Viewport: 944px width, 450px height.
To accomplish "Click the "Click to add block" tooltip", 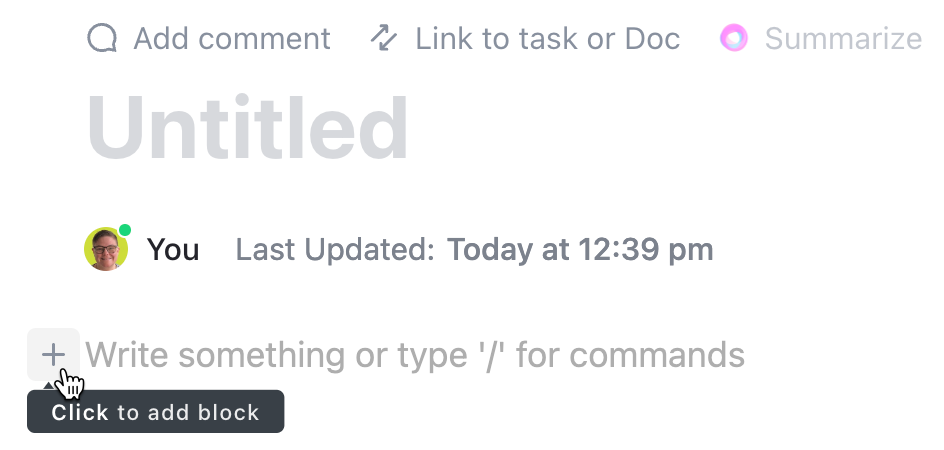I will 156,412.
